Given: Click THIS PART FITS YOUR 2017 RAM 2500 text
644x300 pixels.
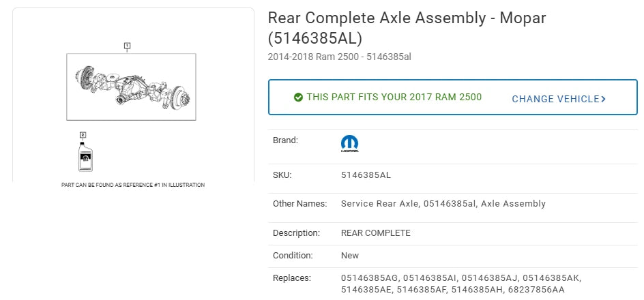Looking at the screenshot, I should [394, 97].
